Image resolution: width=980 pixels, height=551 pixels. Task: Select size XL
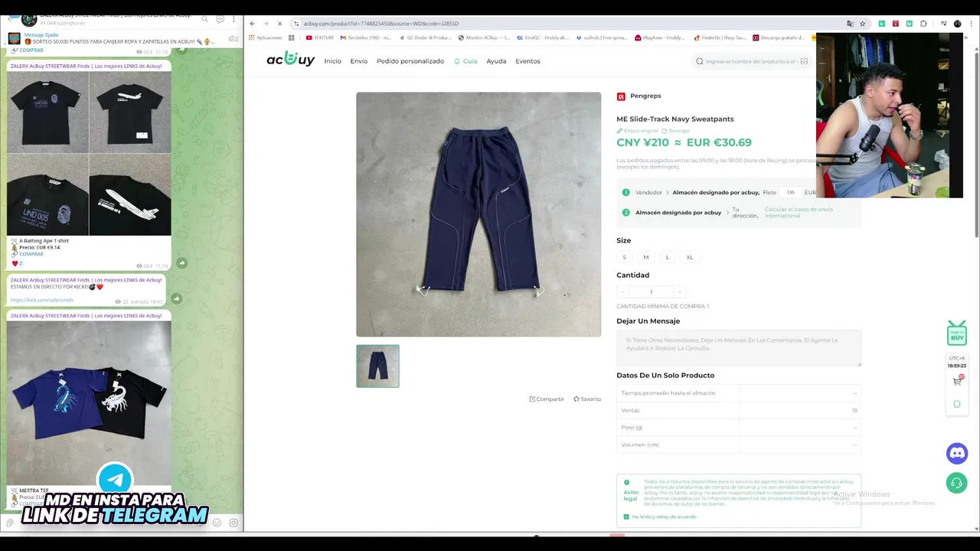[689, 257]
